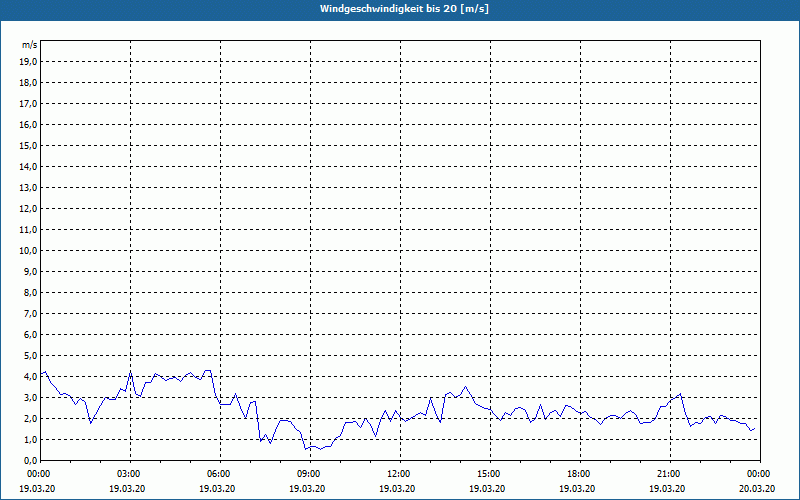This screenshot has height=500, width=800.
Task: Click the 19.03.20 date under 12:00
Action: pos(397,489)
